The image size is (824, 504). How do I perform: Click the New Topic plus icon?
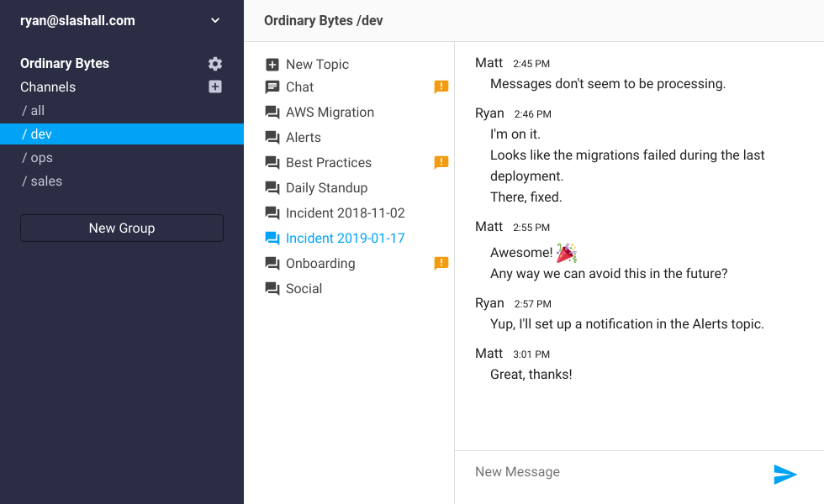pos(272,65)
